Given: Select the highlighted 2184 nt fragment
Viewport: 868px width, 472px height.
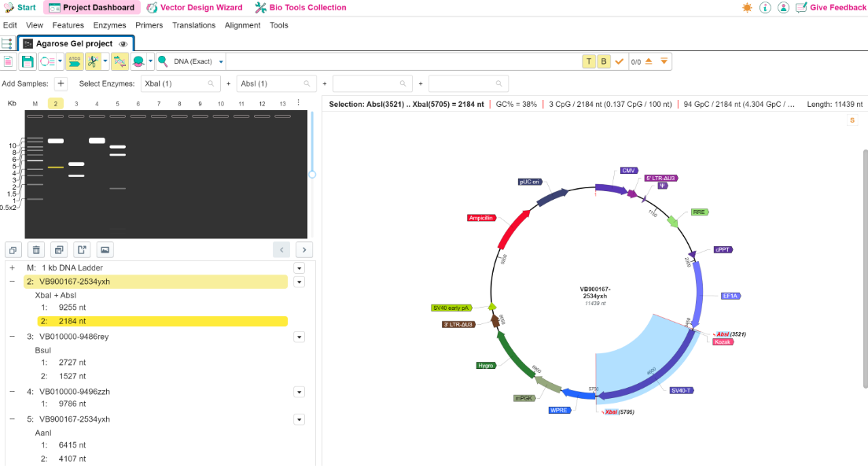Looking at the screenshot, I should pyautogui.click(x=163, y=321).
